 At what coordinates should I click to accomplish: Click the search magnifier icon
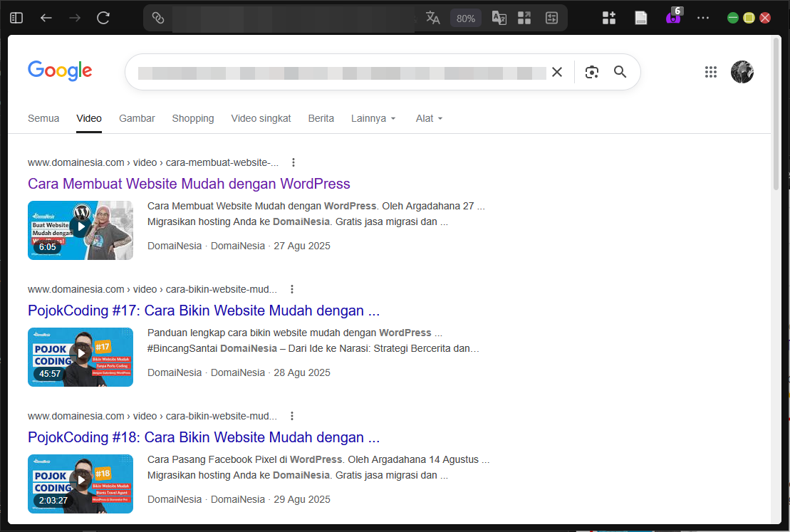pos(619,71)
